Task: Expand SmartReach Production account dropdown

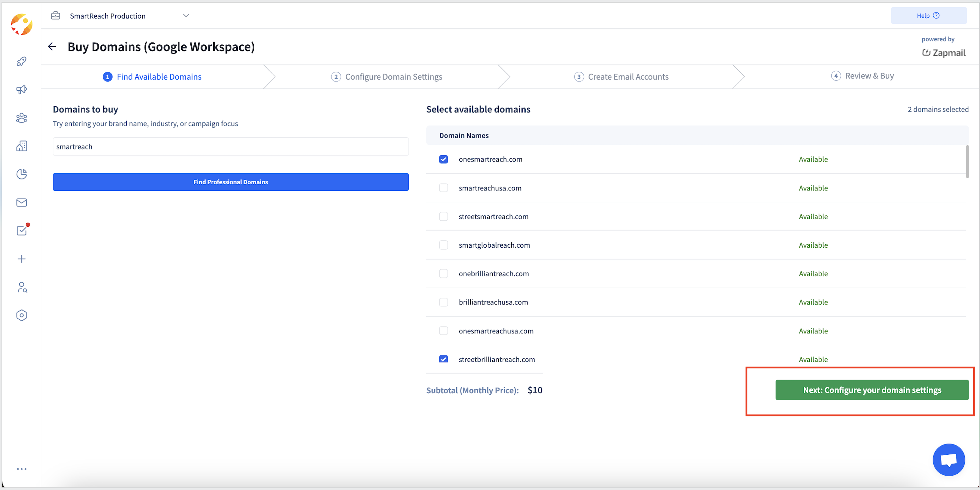Action: pyautogui.click(x=186, y=16)
